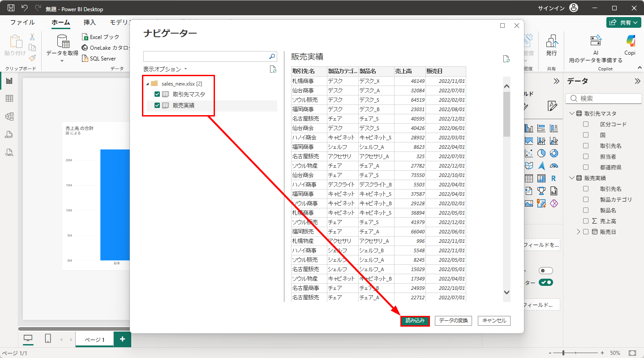Switch to Report view in left sidebar
Image resolution: width=644 pixels, height=358 pixels.
pos(9,81)
